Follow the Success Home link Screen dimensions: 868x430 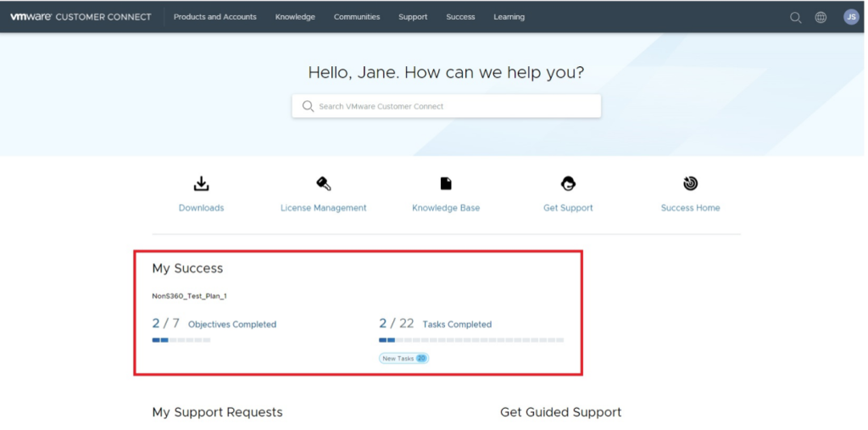coord(690,208)
